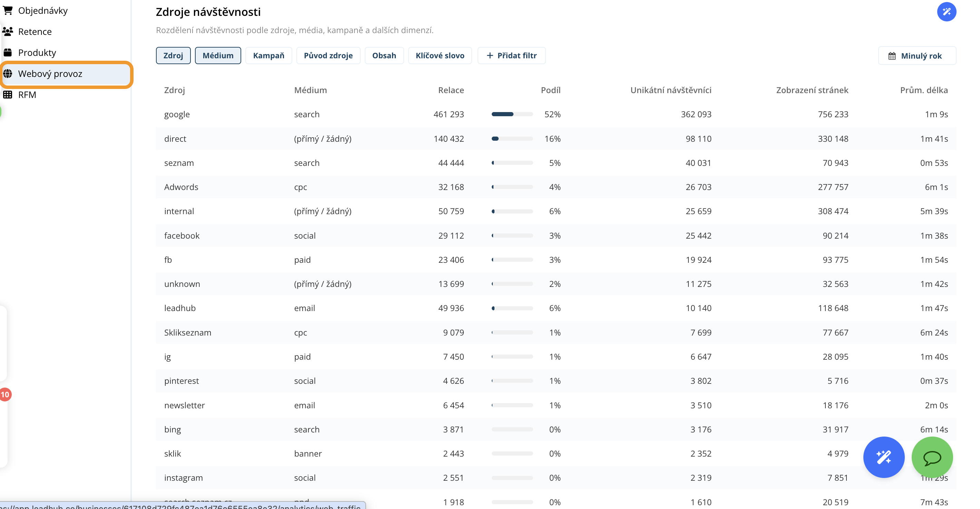Open the green chat bubble button
The image size is (980, 509).
[932, 457]
